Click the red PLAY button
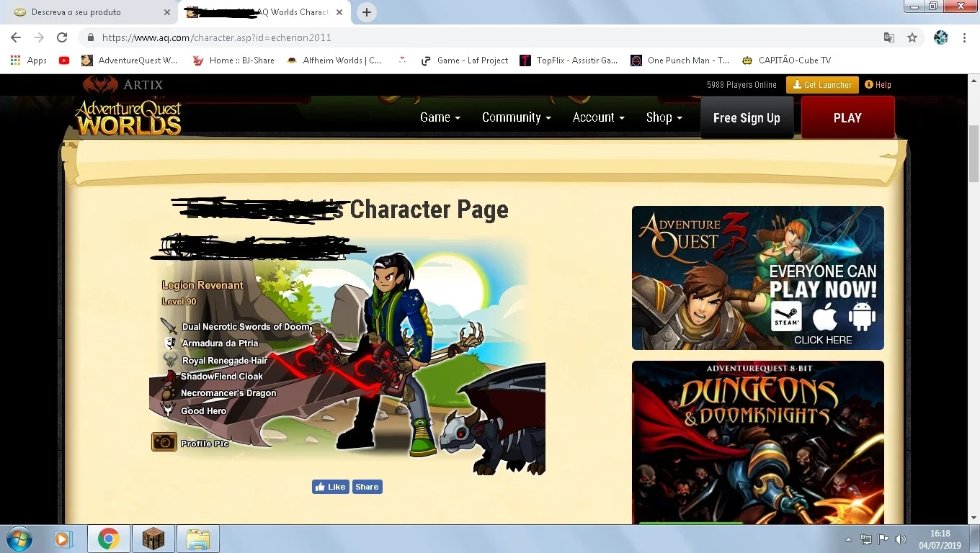This screenshot has height=553, width=980. click(x=847, y=118)
